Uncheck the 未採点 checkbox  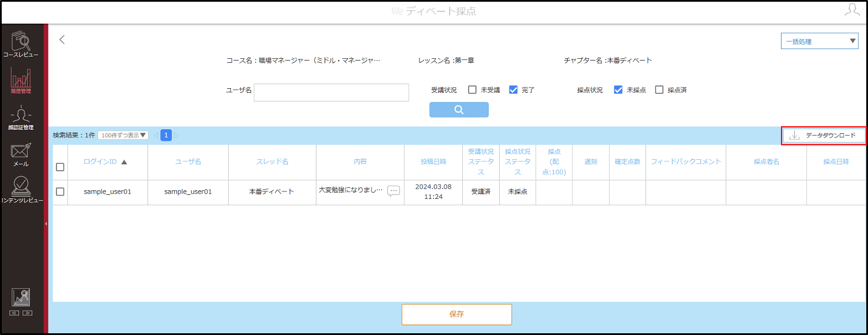coord(618,90)
